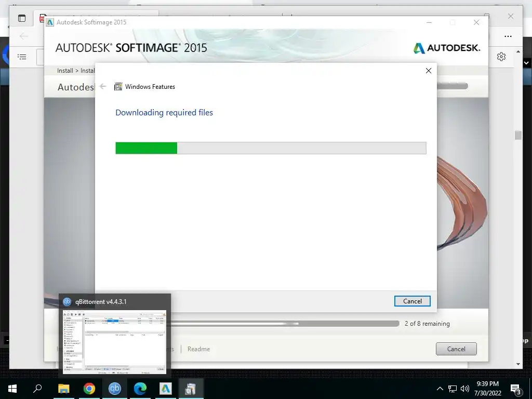Open the qBittorrent preview thumbnail
The width and height of the screenshot is (532, 399).
tap(115, 342)
